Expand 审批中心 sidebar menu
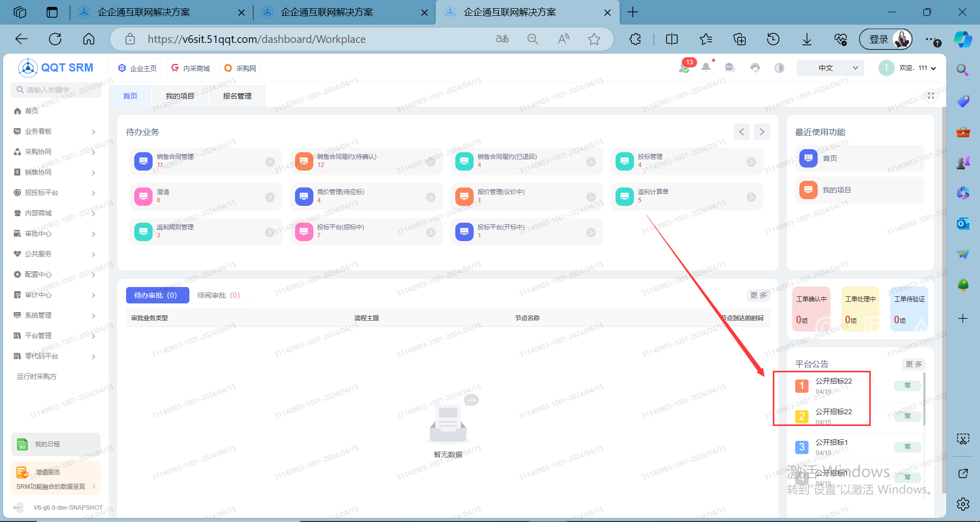This screenshot has width=980, height=522. coord(55,233)
